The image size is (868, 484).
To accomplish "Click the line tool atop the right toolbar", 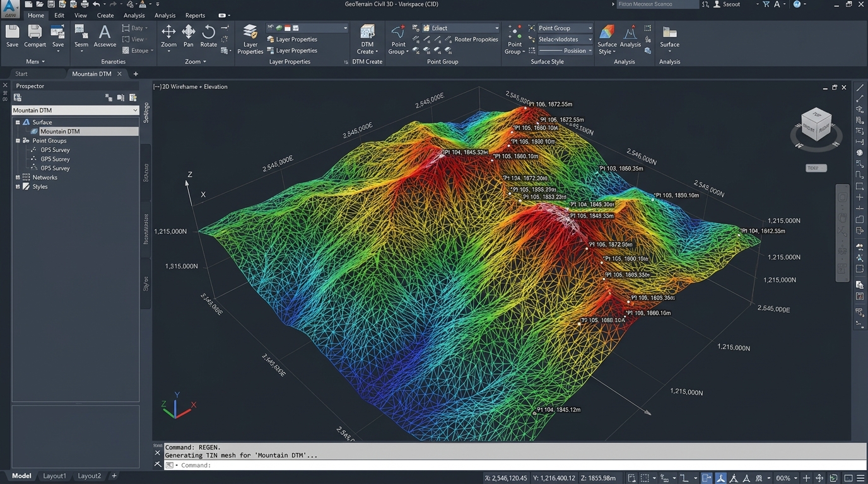I will pos(860,88).
